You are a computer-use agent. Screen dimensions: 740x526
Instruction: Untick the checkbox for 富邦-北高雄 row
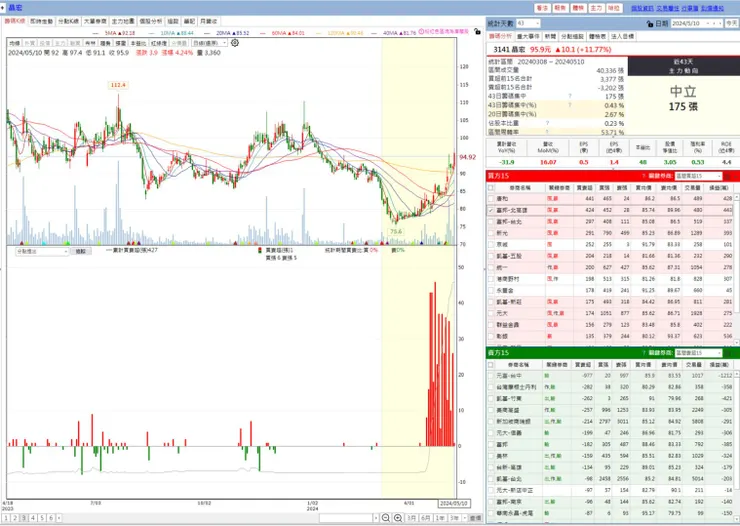point(491,210)
